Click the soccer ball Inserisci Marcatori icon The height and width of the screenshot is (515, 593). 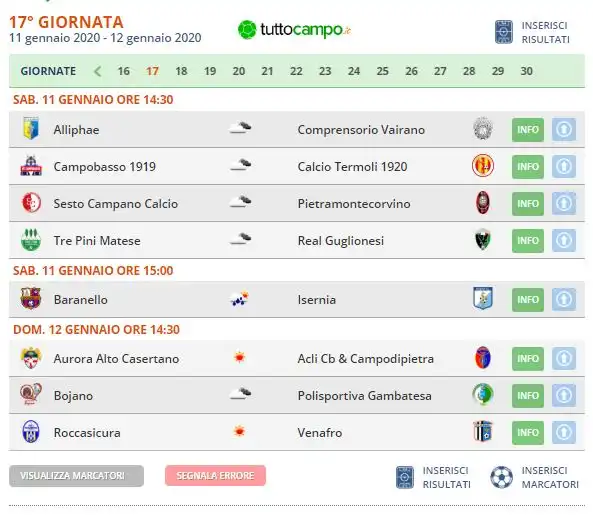tap(501, 477)
